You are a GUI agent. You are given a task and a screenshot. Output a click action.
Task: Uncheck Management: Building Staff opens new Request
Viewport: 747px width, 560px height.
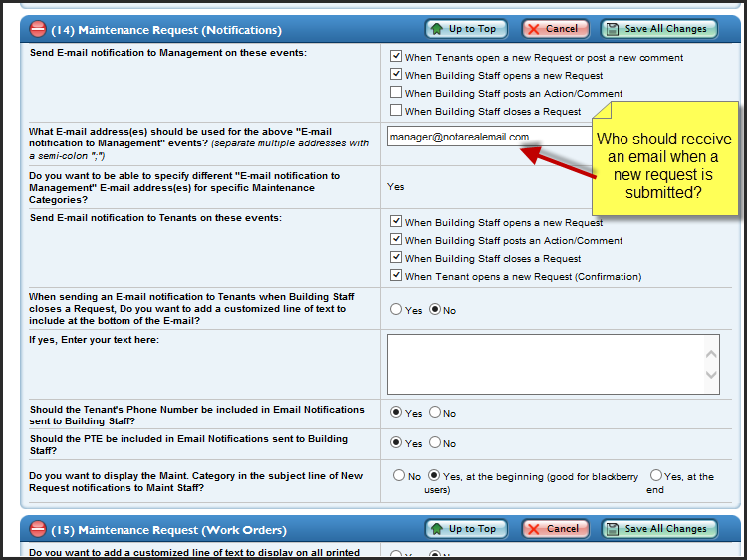[x=395, y=75]
